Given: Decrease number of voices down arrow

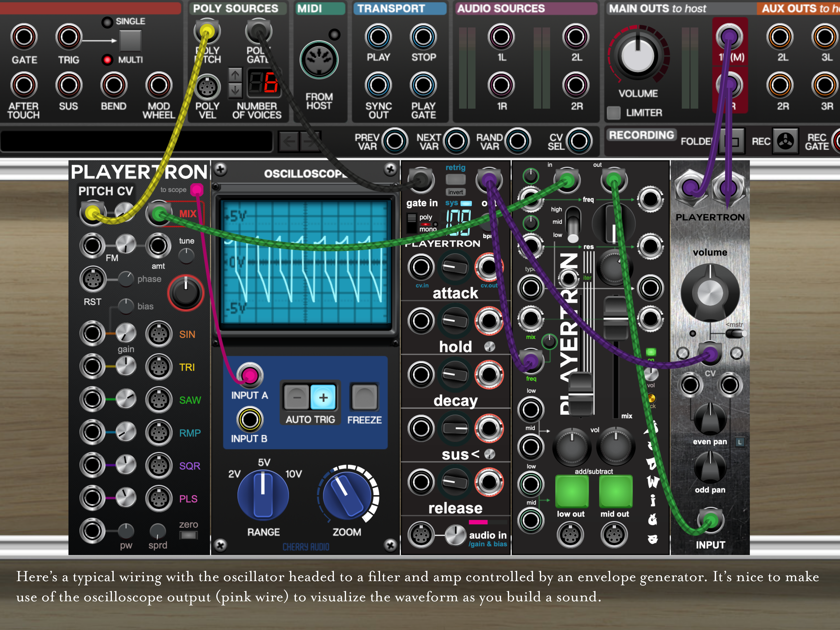Looking at the screenshot, I should click(x=235, y=90).
